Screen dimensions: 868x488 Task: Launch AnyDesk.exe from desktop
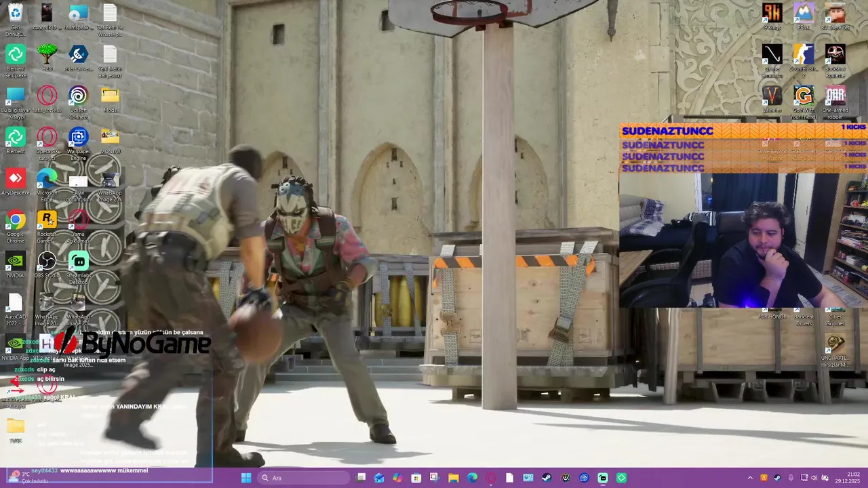click(16, 182)
